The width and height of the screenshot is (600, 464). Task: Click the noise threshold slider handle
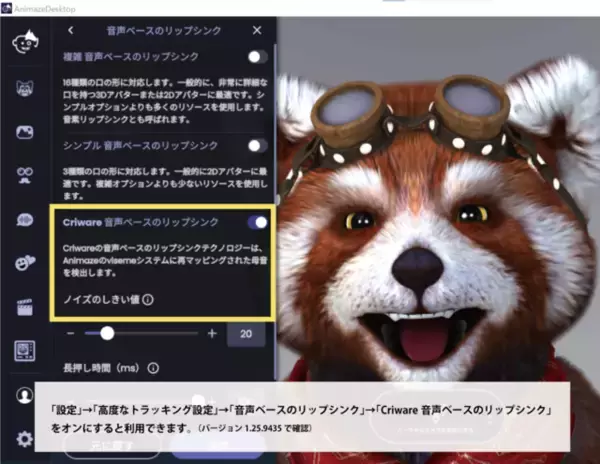pos(106,333)
